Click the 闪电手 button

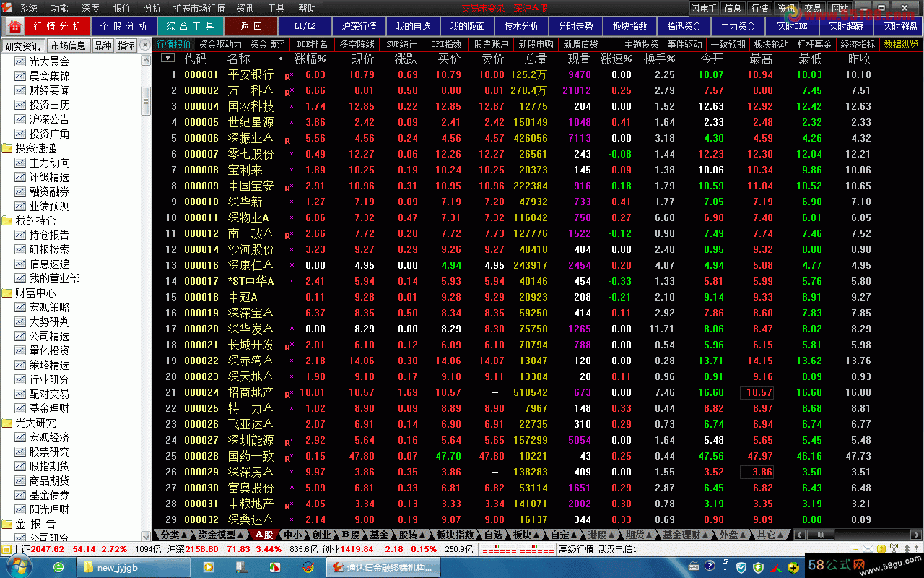click(703, 8)
